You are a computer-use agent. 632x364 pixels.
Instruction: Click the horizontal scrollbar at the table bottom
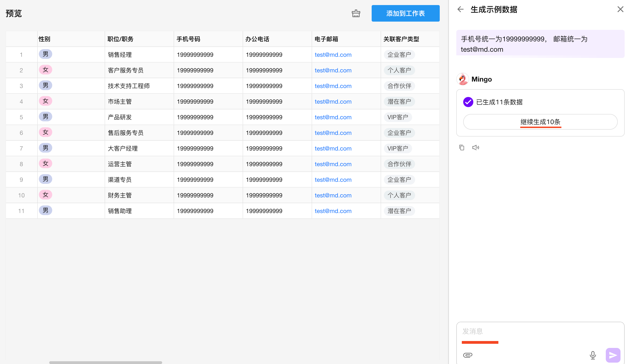[105, 362]
